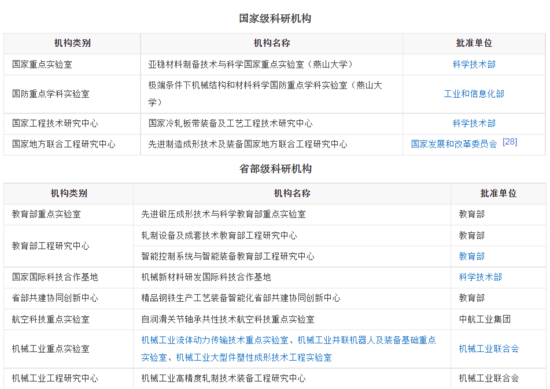Open 机械工业并联机器人及装备基础重点实验室 link
This screenshot has height=389, width=550.
click(x=367, y=340)
